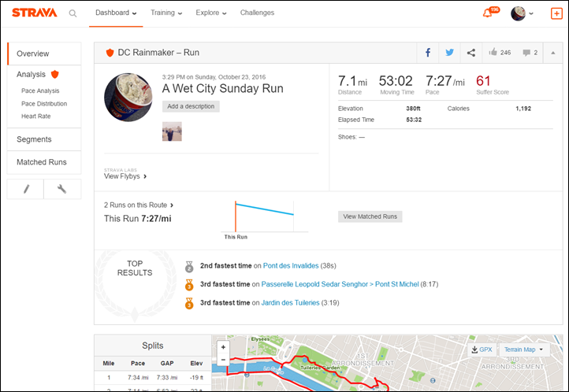Click the map zoom in button
569x392 pixels.
click(223, 347)
